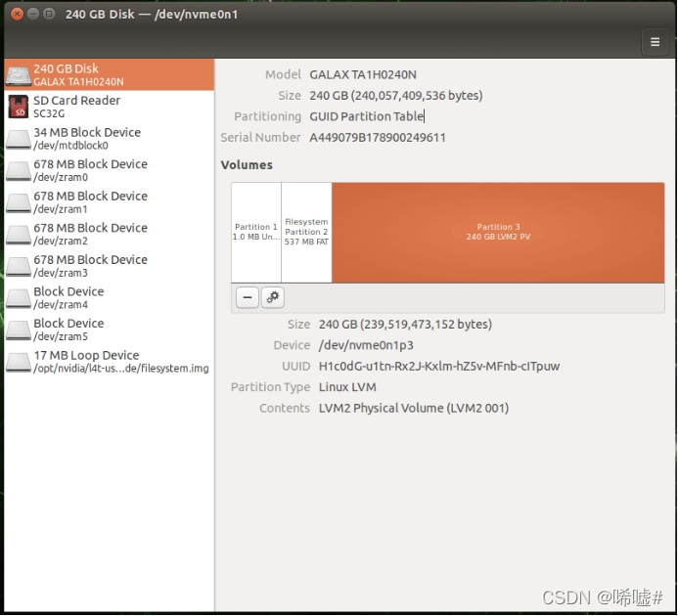Select the 17 MB Loop Device entry
This screenshot has height=616, width=678.
coord(109,362)
